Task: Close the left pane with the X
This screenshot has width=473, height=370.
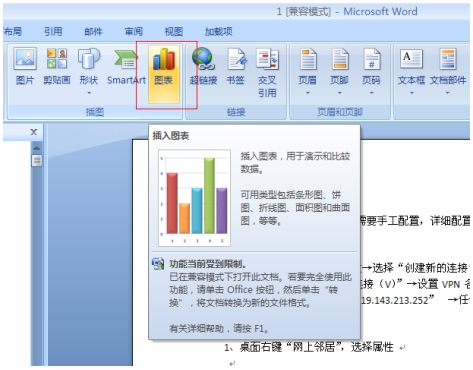Action: click(34, 132)
